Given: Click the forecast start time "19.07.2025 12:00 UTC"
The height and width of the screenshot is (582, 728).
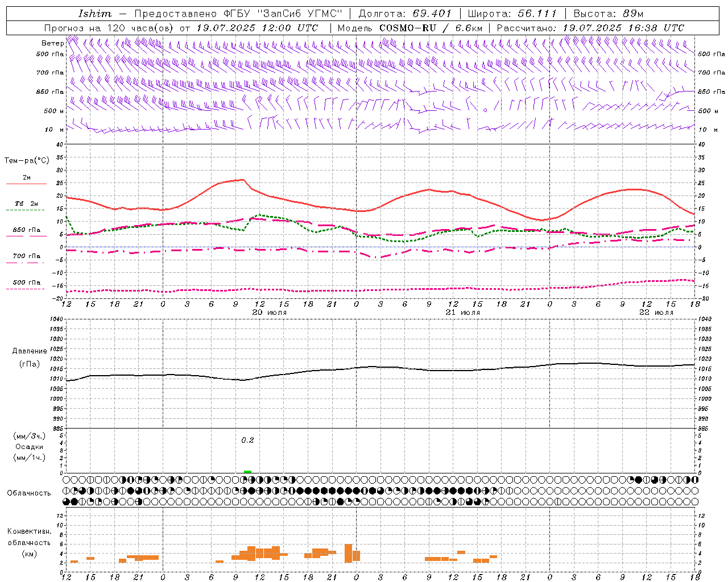Looking at the screenshot, I should tap(257, 28).
